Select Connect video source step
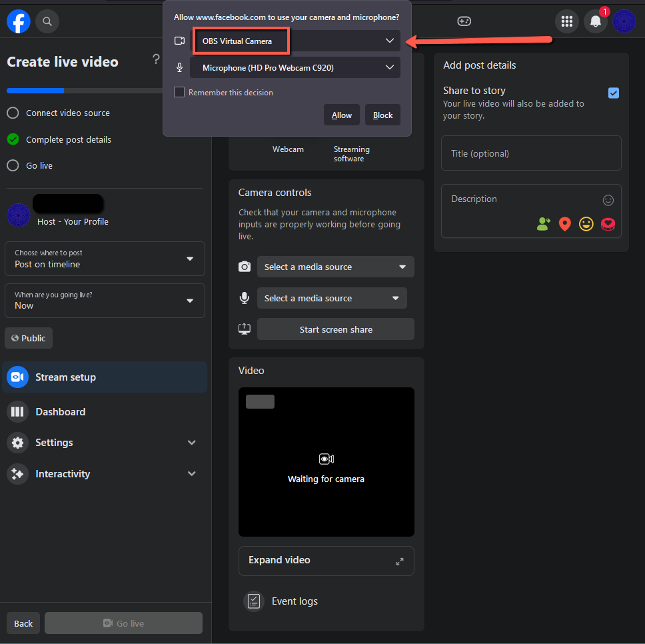Image resolution: width=645 pixels, height=644 pixels. click(x=59, y=113)
